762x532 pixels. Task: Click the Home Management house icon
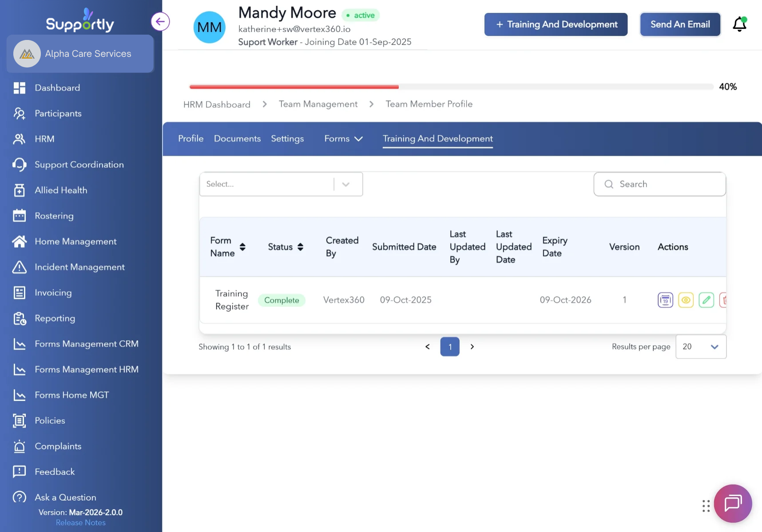click(x=20, y=242)
